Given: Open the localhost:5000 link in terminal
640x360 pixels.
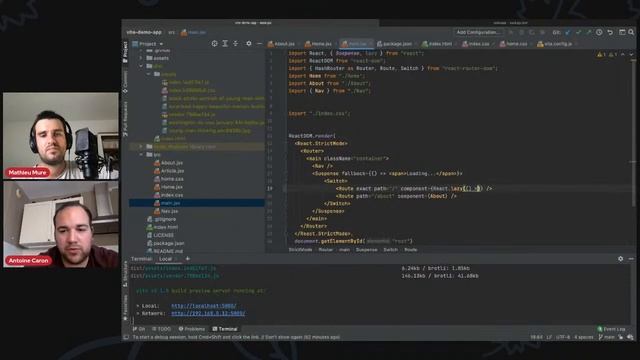Looking at the screenshot, I should (x=203, y=306).
